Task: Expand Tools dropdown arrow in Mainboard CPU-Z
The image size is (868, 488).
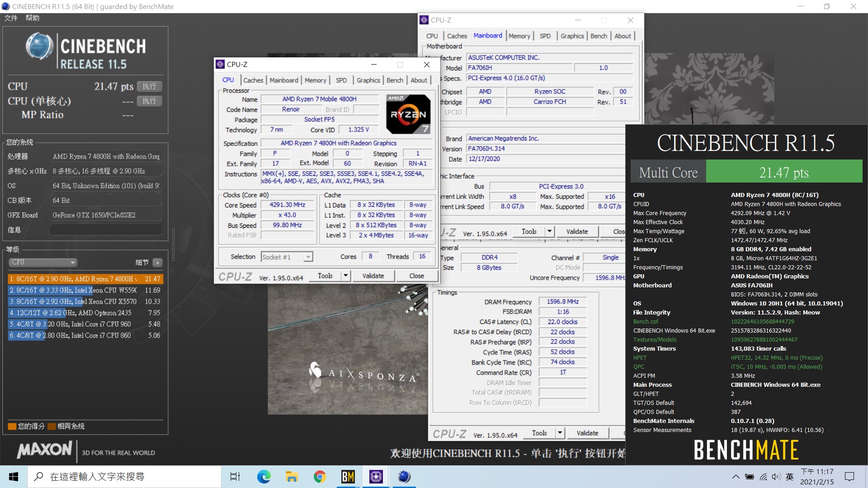Action: [550, 231]
